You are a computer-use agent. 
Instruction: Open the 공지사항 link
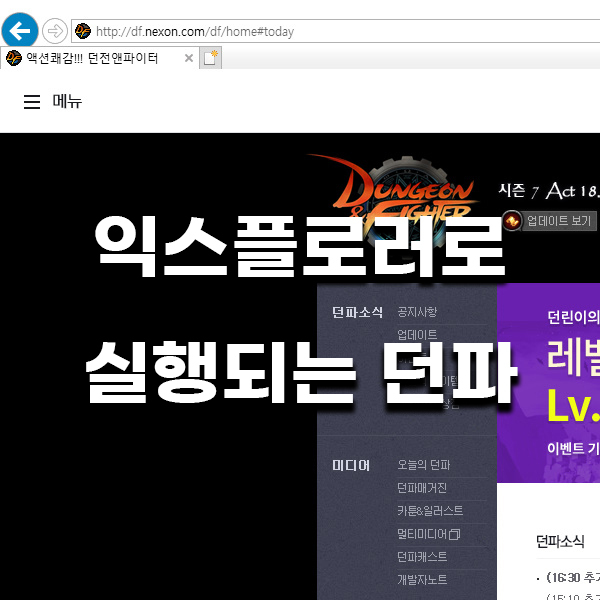pos(417,312)
